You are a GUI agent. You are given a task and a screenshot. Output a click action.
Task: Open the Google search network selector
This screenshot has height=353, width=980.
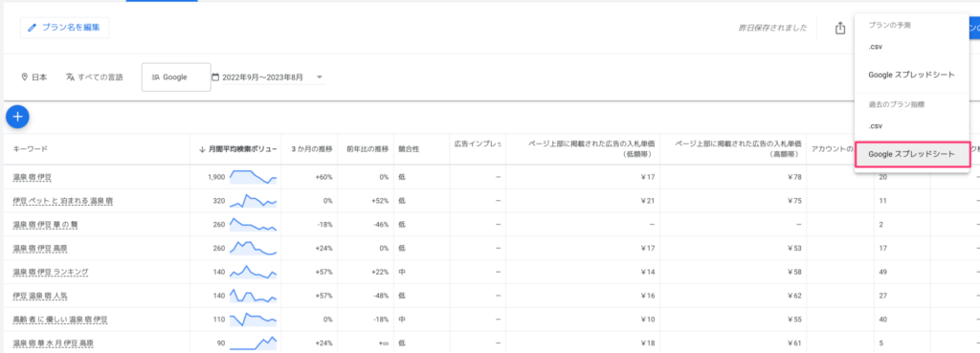coord(176,77)
